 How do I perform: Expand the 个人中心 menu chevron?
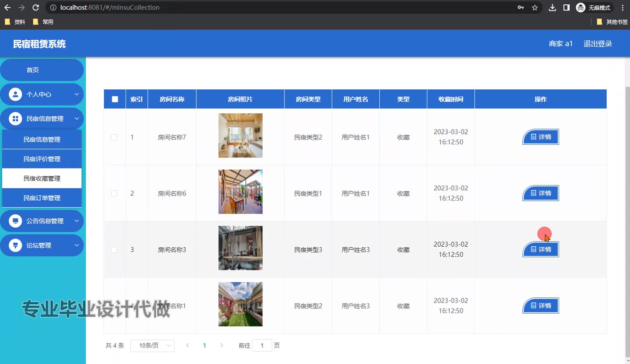click(77, 94)
